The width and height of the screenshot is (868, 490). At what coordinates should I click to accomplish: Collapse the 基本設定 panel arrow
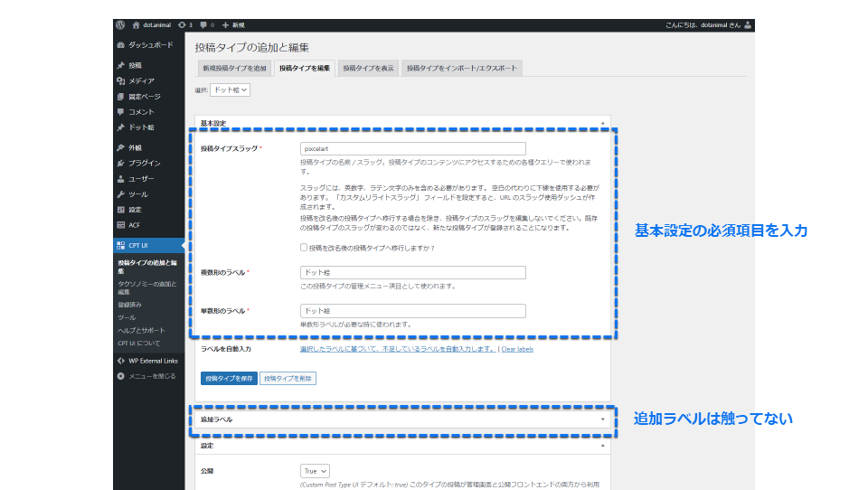pos(603,123)
